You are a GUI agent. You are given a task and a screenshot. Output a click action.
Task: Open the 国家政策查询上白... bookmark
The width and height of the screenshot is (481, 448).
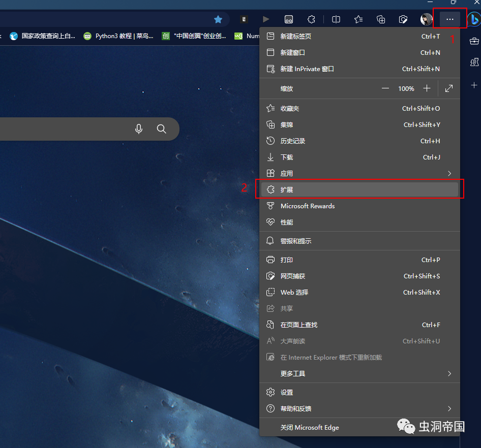[42, 36]
